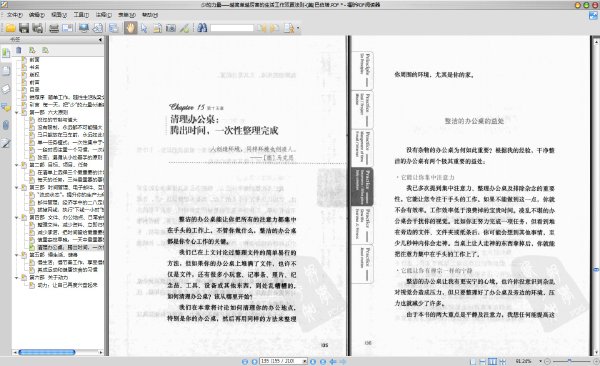This screenshot has width=600, height=366.
Task: Open the Bookmarks panel tab icon
Action: (6, 53)
